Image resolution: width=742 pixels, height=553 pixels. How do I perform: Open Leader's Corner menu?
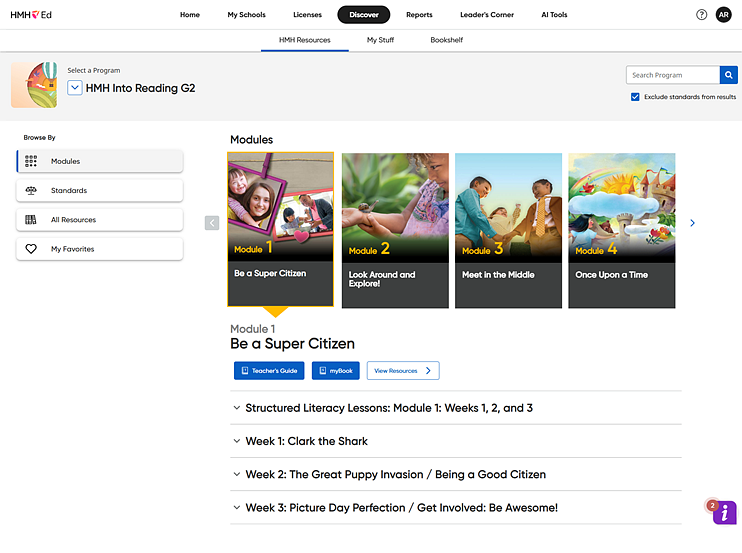click(x=487, y=15)
